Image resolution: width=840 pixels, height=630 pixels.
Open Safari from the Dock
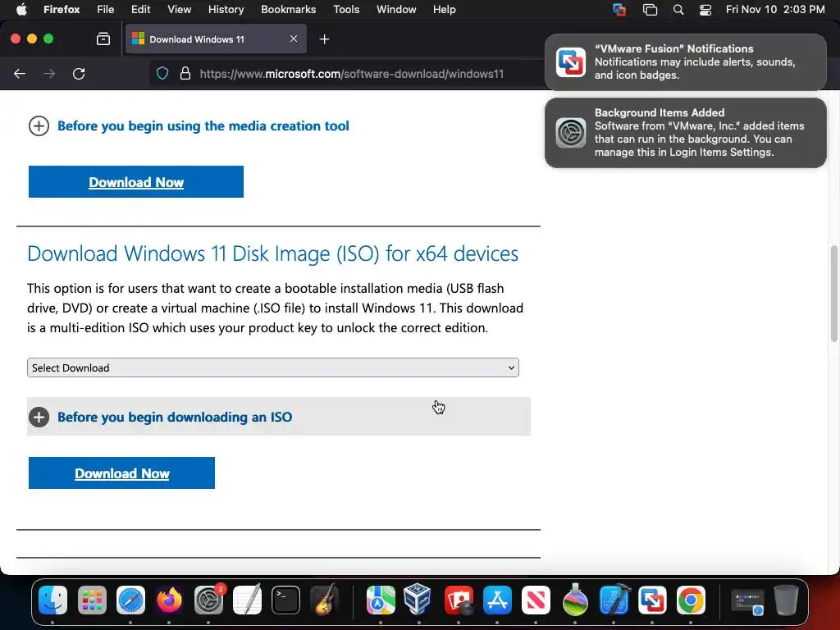[130, 600]
